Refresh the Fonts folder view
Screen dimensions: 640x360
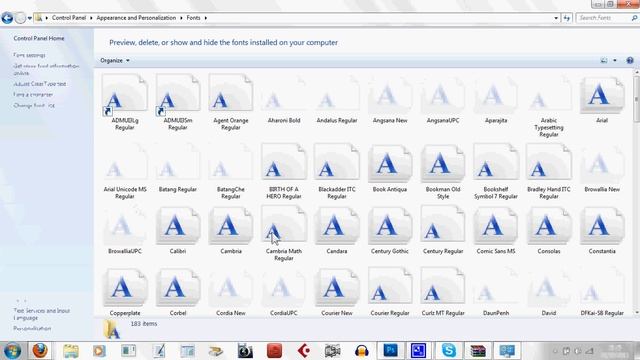(x=567, y=18)
